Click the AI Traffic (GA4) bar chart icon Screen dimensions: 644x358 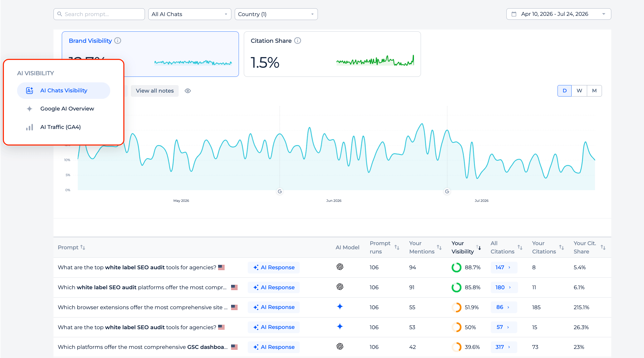point(30,127)
